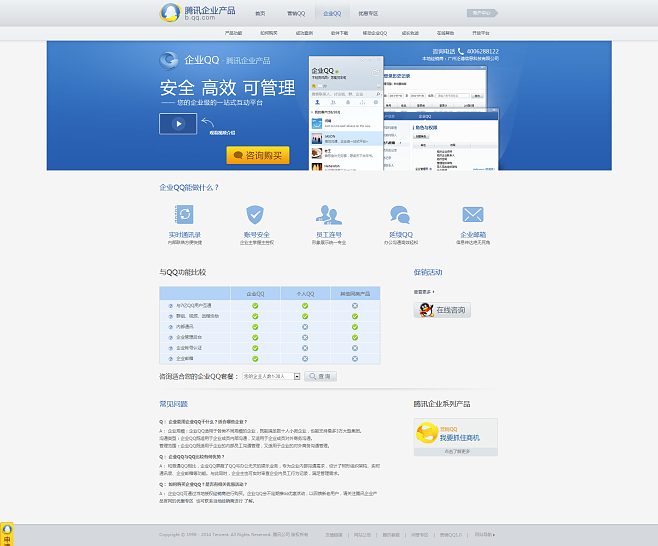Click the 点击了解更多 bar on 营销QQ card

coord(456,452)
